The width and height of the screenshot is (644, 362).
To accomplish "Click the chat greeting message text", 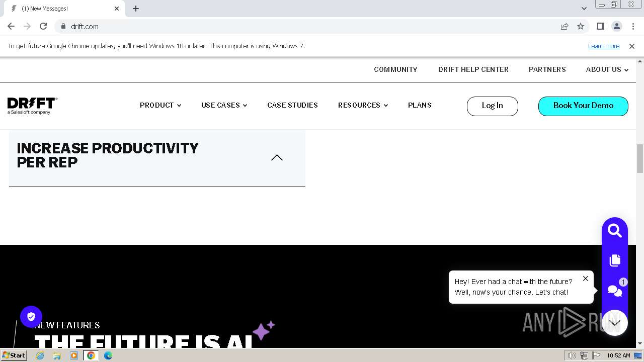I will pyautogui.click(x=513, y=287).
